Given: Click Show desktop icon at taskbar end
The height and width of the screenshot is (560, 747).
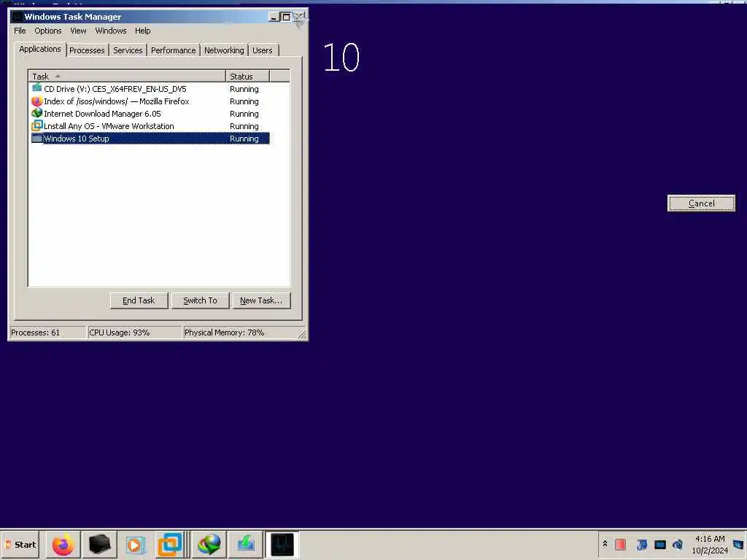Looking at the screenshot, I should [x=738, y=545].
